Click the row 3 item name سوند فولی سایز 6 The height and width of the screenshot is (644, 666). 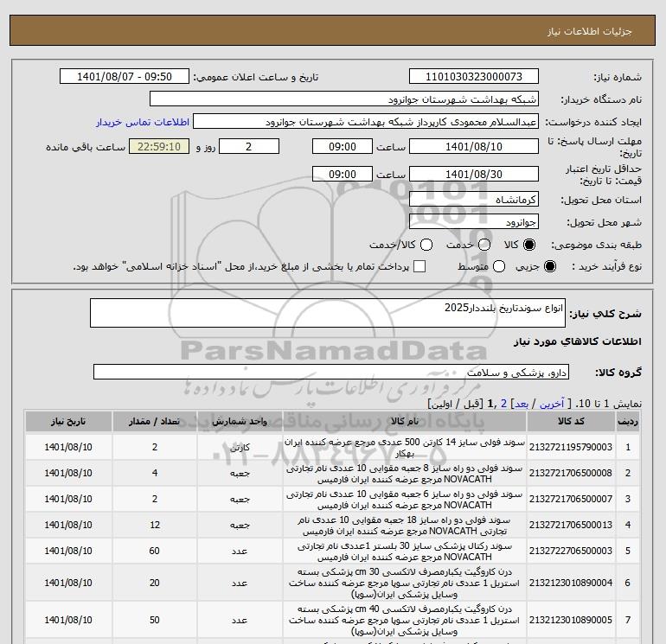pos(405,500)
